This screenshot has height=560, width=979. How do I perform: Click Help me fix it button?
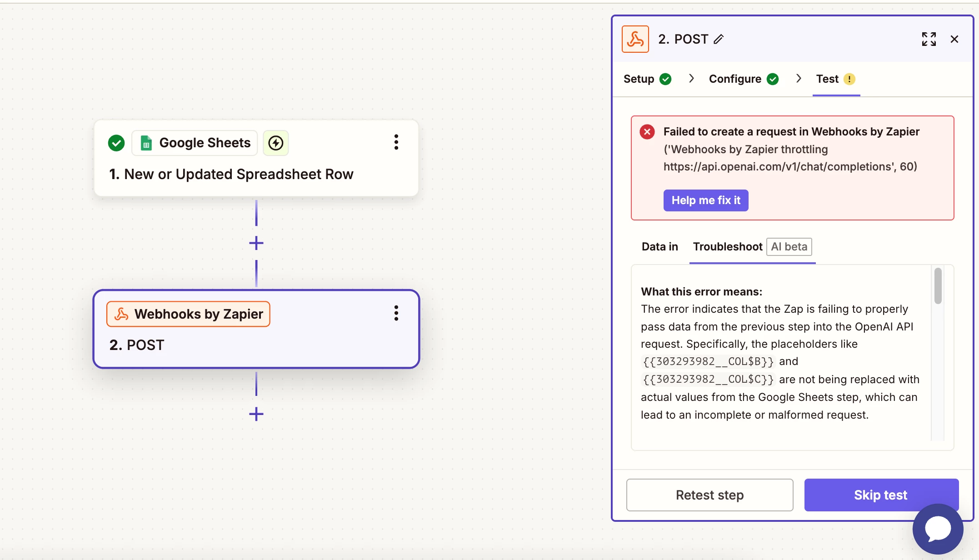tap(706, 200)
